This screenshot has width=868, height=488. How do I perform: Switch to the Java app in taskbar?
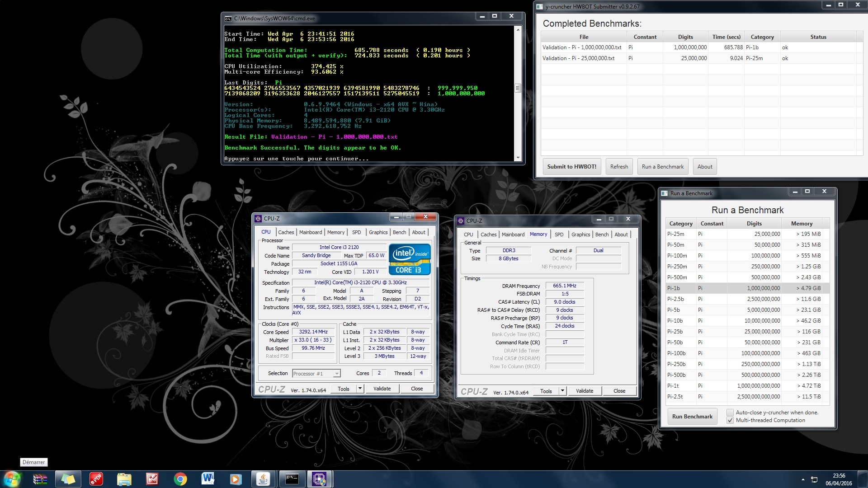point(264,479)
